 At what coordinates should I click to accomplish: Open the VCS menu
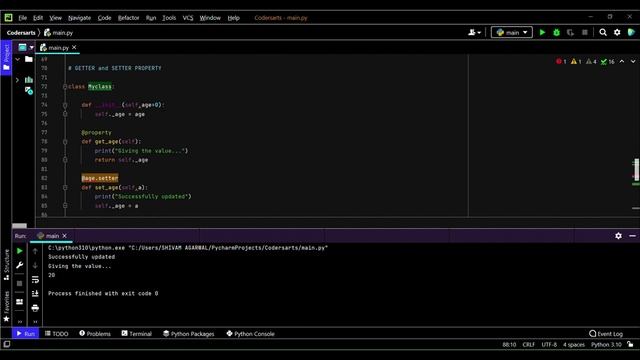click(x=188, y=18)
